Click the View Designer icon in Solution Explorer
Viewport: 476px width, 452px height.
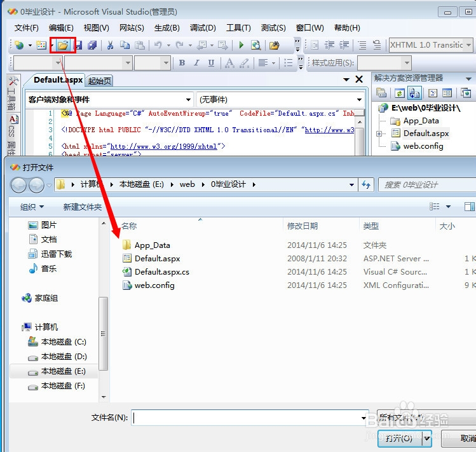(447, 93)
